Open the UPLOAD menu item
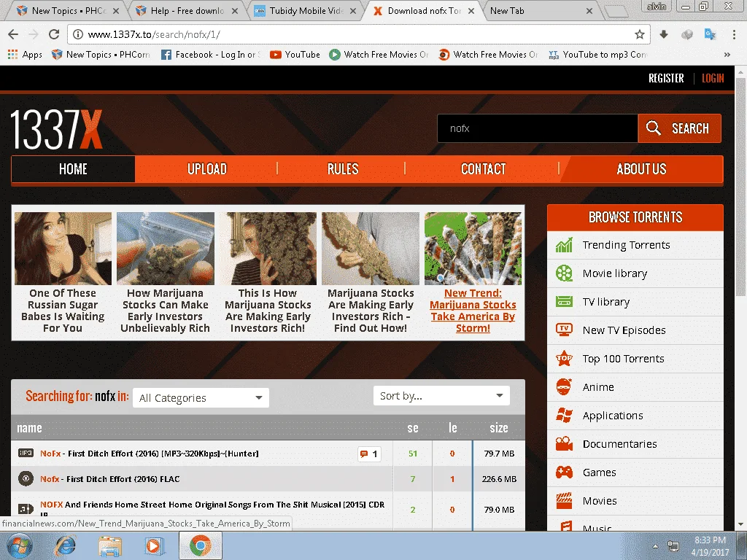747x560 pixels. [x=206, y=169]
